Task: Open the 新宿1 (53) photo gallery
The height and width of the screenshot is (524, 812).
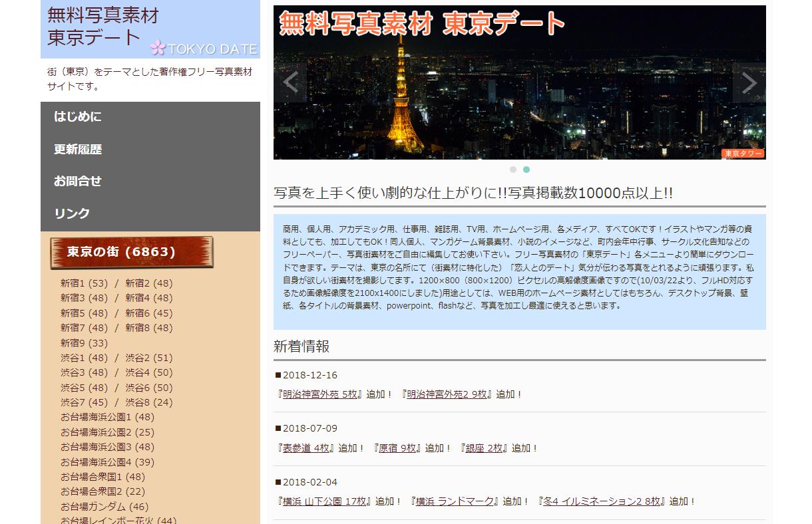Action: coord(84,283)
